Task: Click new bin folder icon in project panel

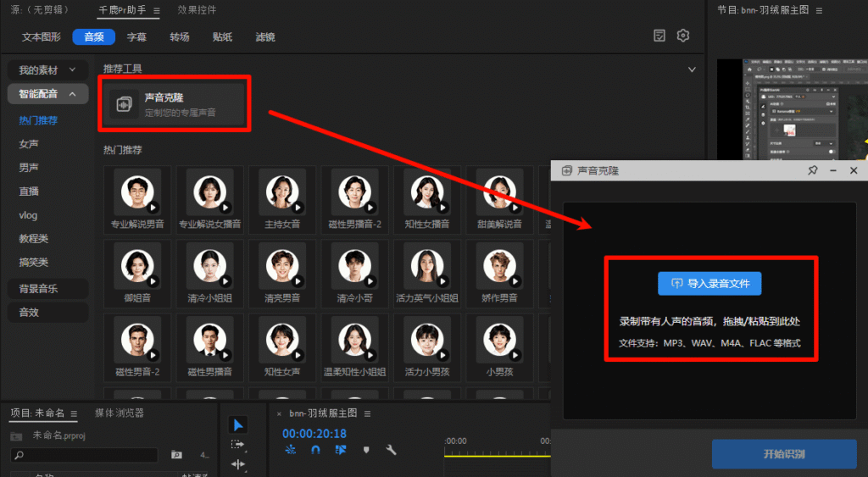Action: [x=176, y=455]
